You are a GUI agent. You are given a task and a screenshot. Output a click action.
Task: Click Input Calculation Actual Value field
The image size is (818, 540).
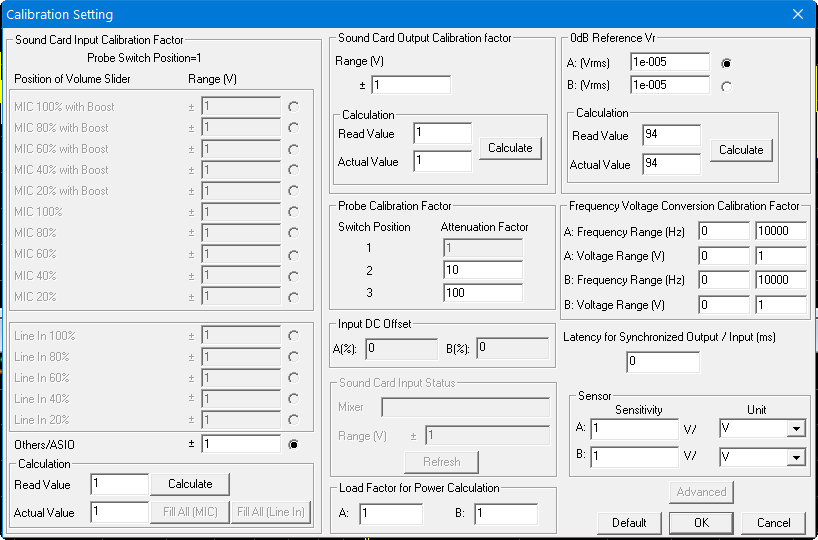(119, 512)
